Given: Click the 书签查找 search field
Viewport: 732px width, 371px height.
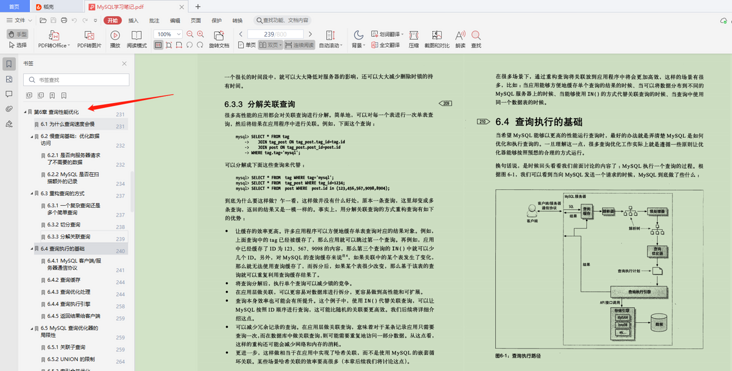Looking at the screenshot, I should [x=77, y=80].
